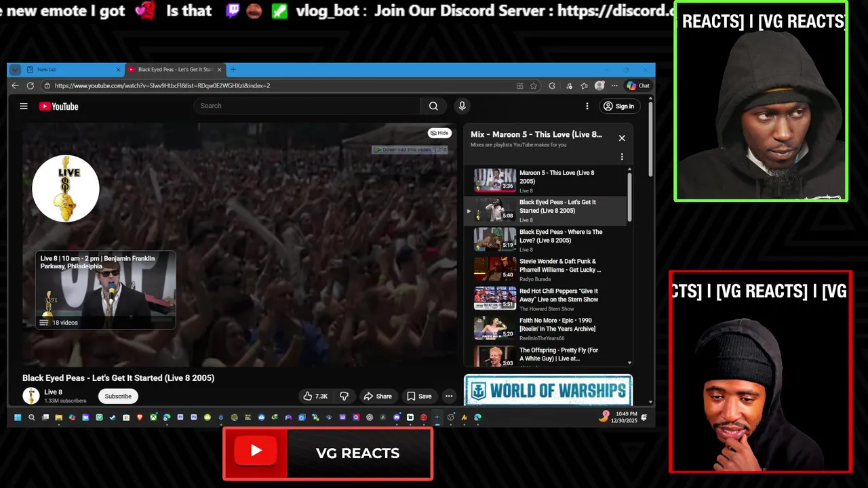Click the YouTube search magnifier button
The image size is (868, 488).
(433, 106)
